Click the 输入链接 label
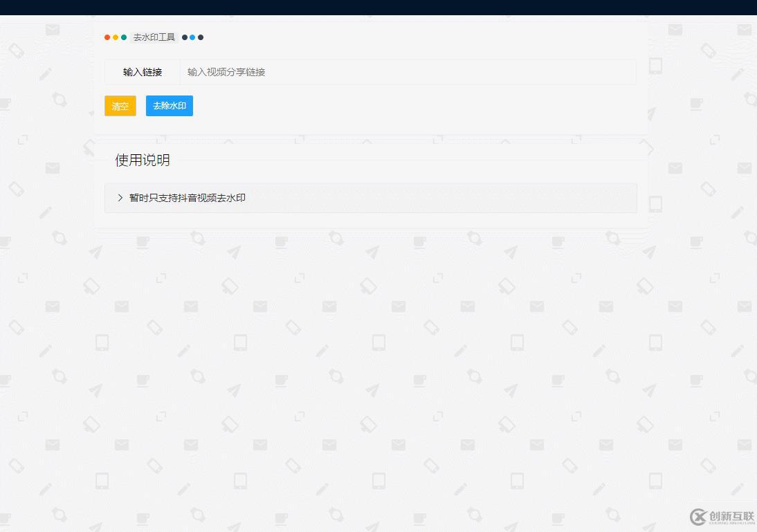 (143, 72)
